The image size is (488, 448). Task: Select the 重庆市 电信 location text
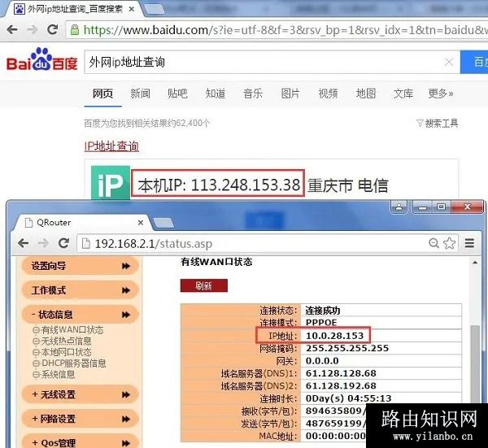348,185
